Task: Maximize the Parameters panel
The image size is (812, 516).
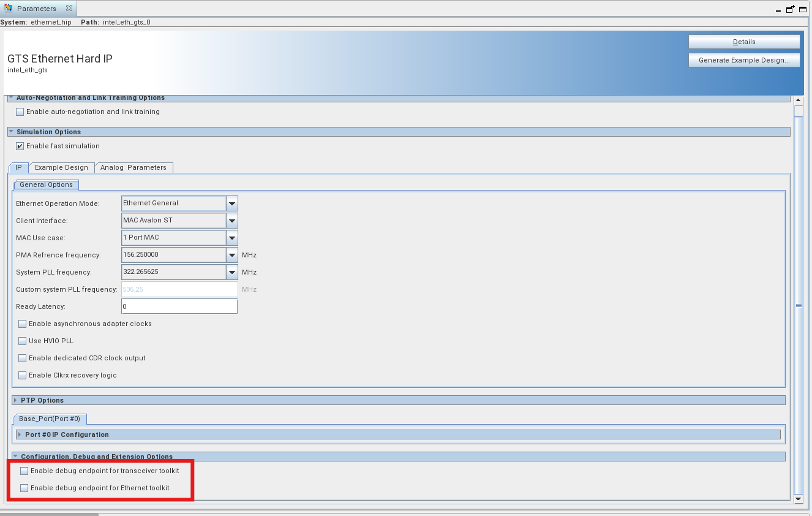Action: [803, 9]
